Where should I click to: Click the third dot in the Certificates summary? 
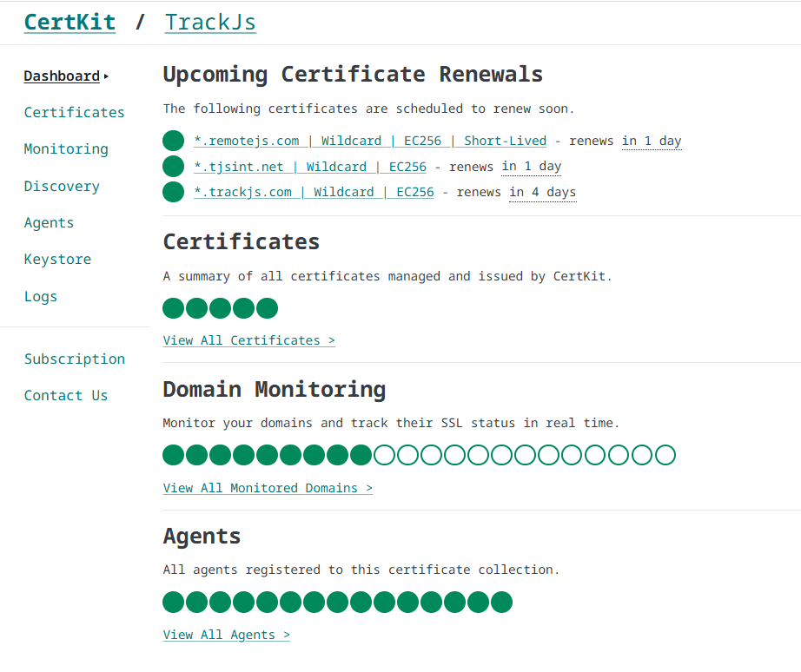[x=220, y=308]
